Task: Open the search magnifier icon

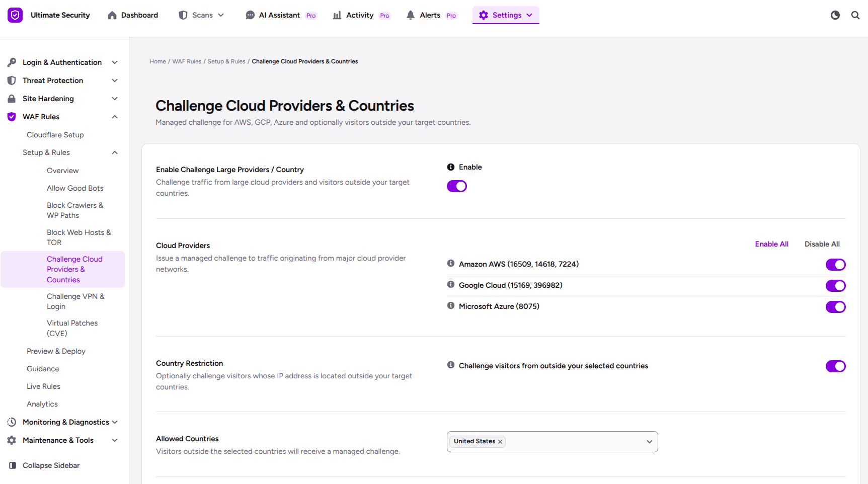Action: (x=855, y=15)
